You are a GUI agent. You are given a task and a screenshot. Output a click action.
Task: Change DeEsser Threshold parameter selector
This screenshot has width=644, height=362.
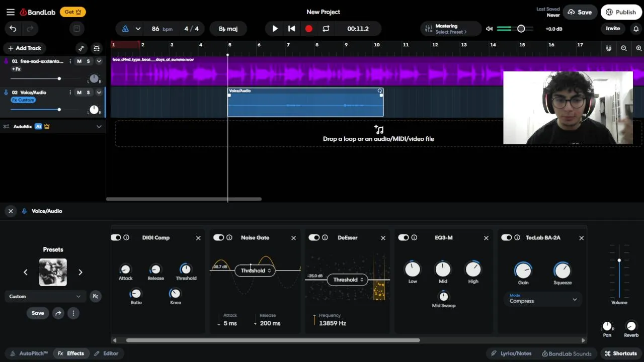coord(348,280)
